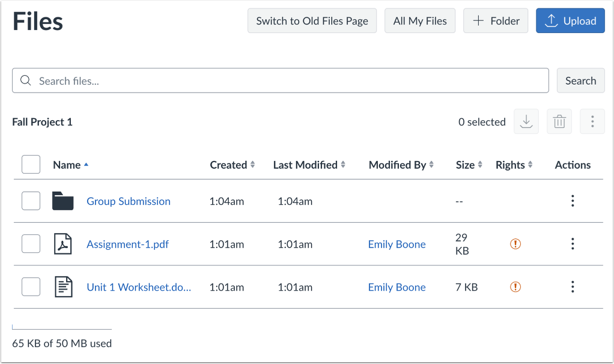Sort by the Last Modified column header
Image resolution: width=614 pixels, height=364 pixels.
(x=309, y=165)
